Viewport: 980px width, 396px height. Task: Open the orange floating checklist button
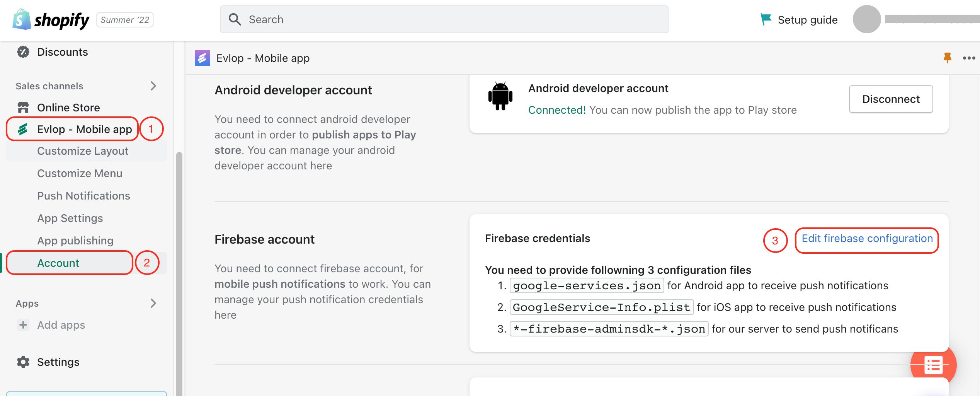[933, 365]
